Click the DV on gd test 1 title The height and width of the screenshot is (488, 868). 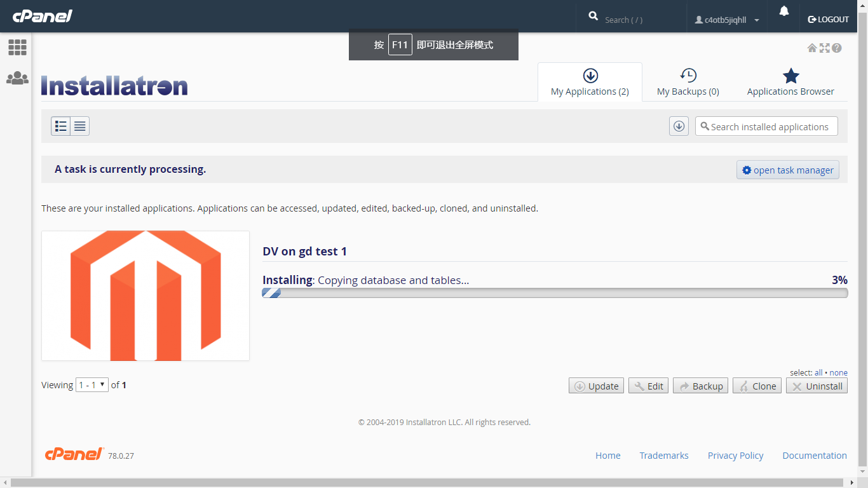point(305,252)
